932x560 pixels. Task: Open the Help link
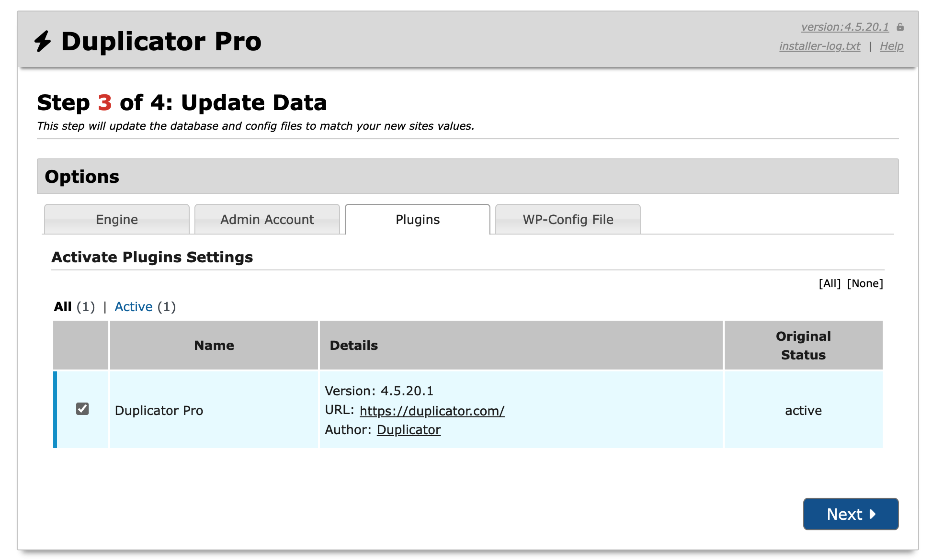click(x=891, y=46)
